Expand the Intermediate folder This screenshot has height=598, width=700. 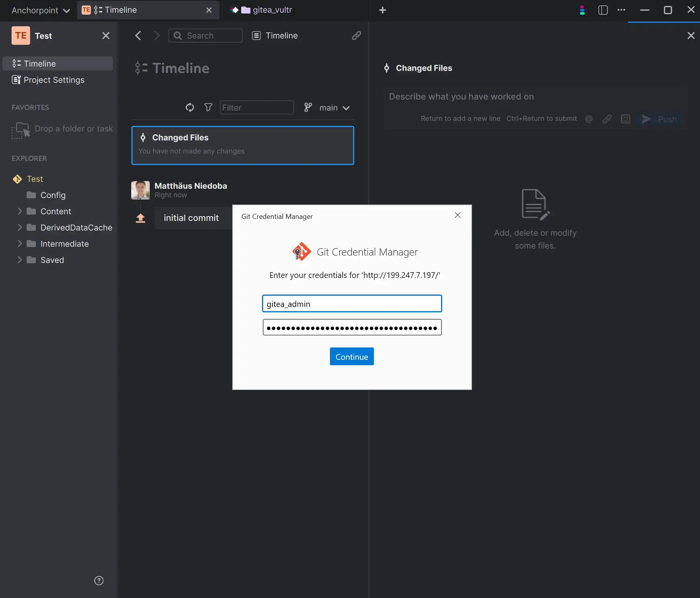(20, 244)
